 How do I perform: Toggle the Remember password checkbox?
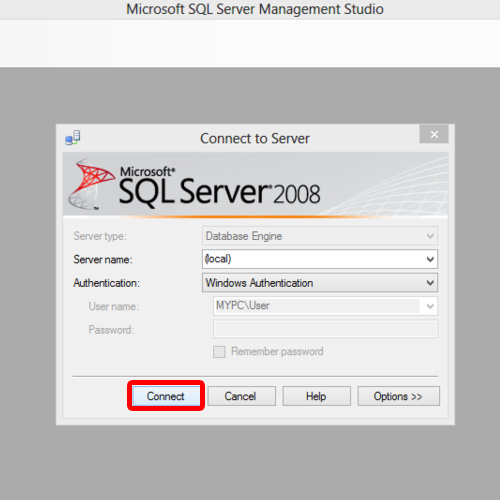(x=219, y=352)
